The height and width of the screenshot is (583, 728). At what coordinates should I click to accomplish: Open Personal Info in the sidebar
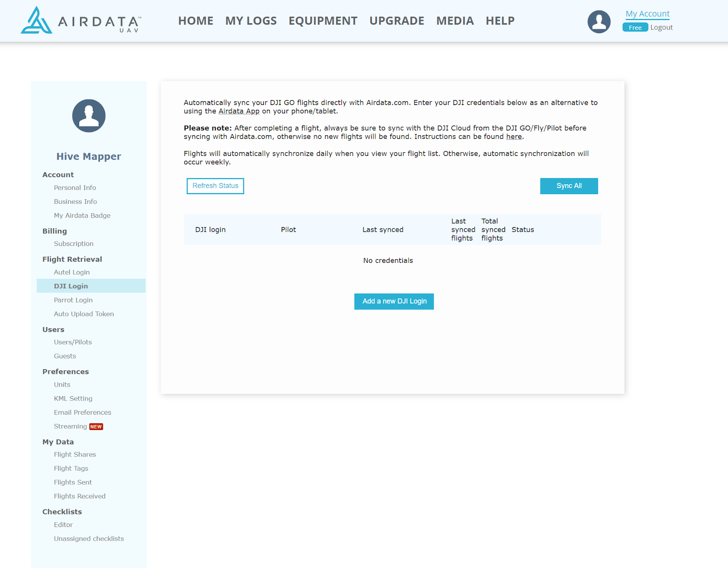(x=75, y=188)
